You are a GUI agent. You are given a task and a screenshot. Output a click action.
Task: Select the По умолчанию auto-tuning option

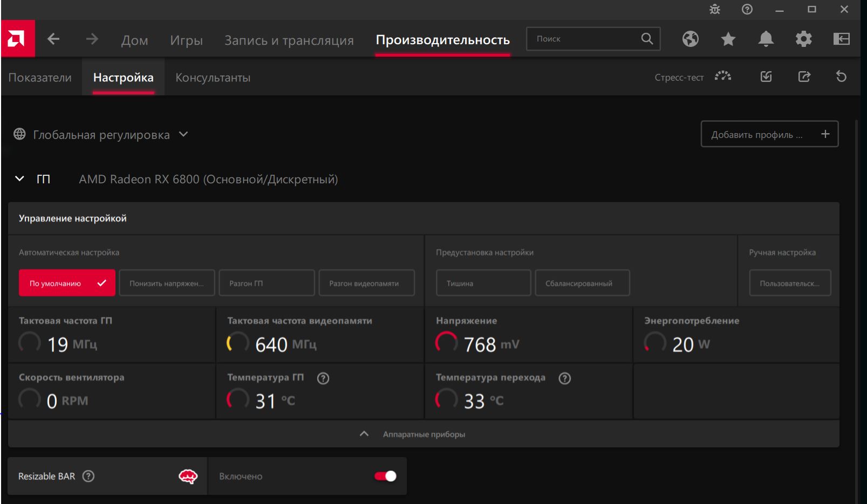pyautogui.click(x=67, y=283)
